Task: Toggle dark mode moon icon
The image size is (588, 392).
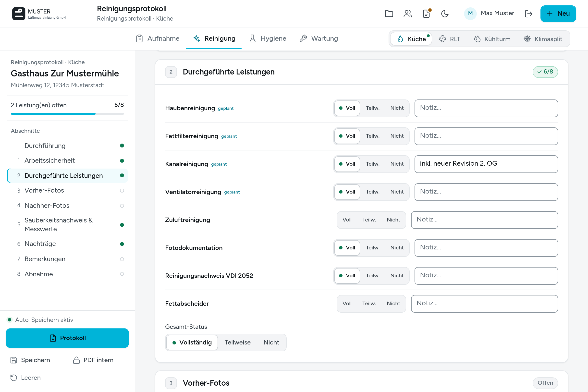Action: (445, 13)
